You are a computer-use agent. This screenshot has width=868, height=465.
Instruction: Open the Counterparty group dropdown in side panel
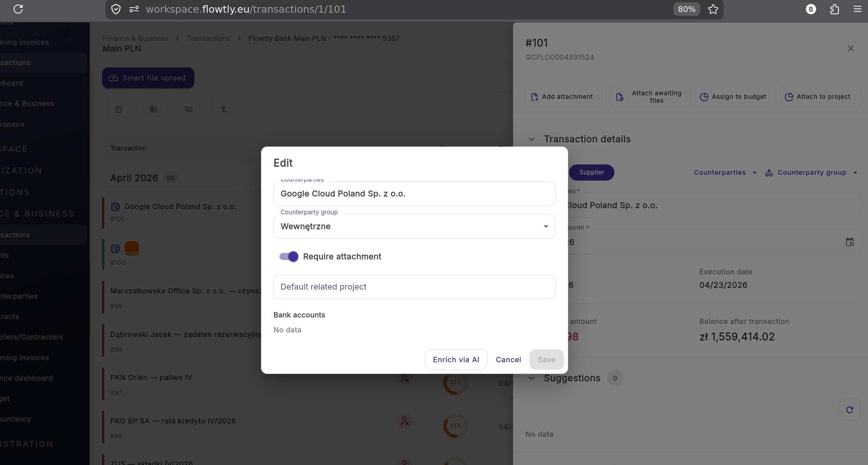tap(812, 173)
